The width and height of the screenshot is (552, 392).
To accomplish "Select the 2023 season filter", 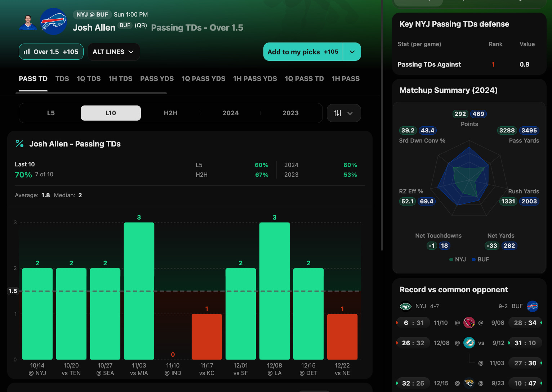I will click(290, 113).
